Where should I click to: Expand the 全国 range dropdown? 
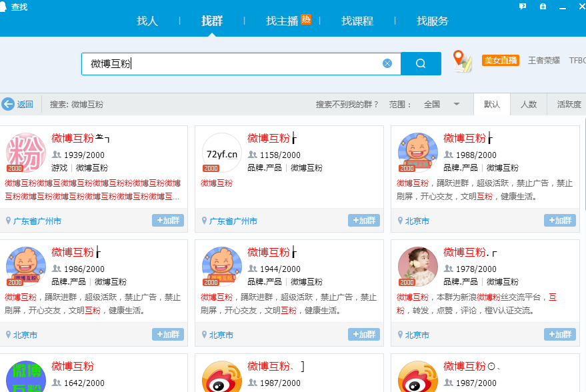click(x=457, y=104)
